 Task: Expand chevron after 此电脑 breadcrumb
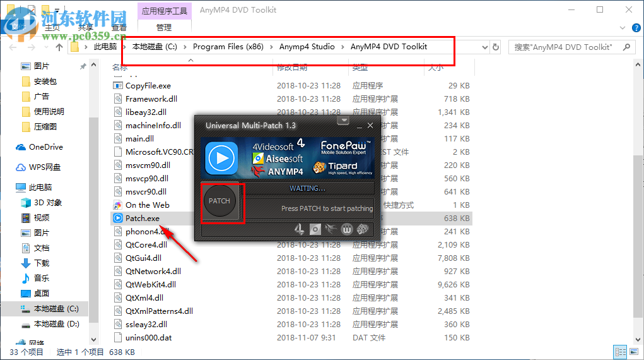[124, 47]
